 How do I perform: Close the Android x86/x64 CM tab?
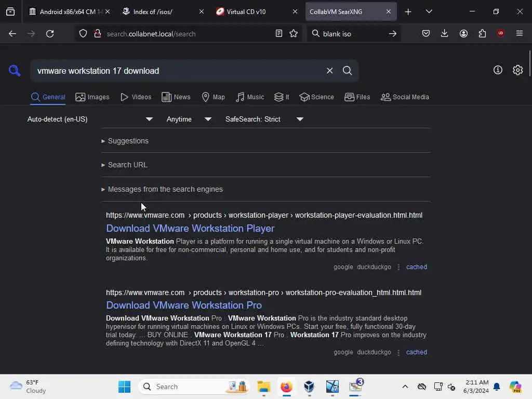tap(108, 11)
